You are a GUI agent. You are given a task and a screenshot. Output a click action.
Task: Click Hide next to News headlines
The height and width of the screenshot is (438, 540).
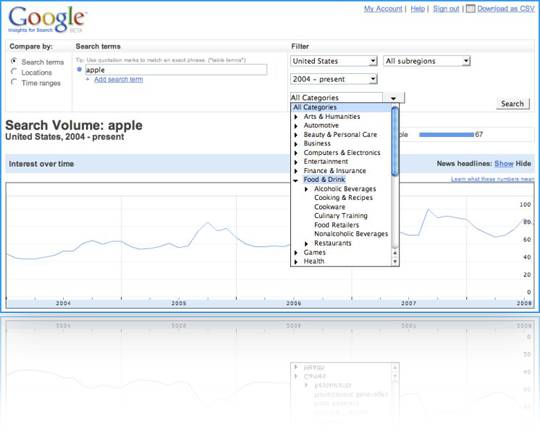click(523, 164)
